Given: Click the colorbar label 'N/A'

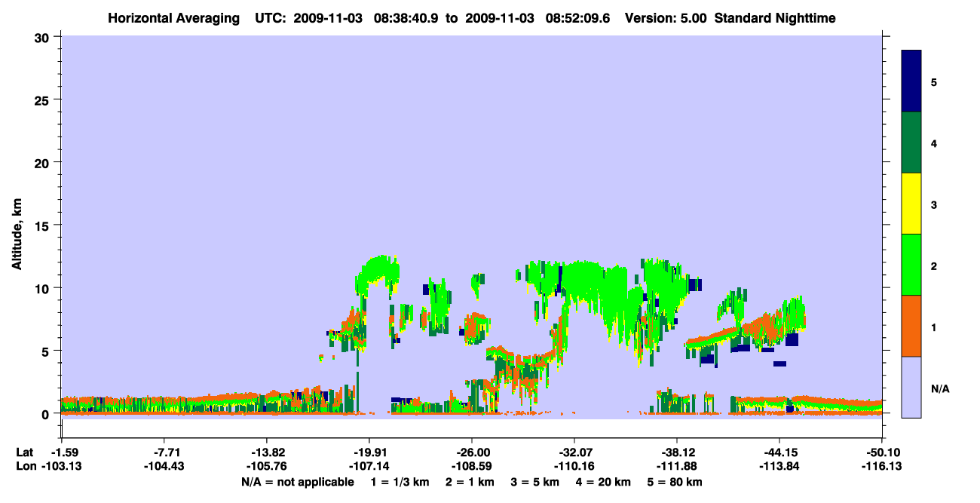Looking at the screenshot, I should click(940, 388).
